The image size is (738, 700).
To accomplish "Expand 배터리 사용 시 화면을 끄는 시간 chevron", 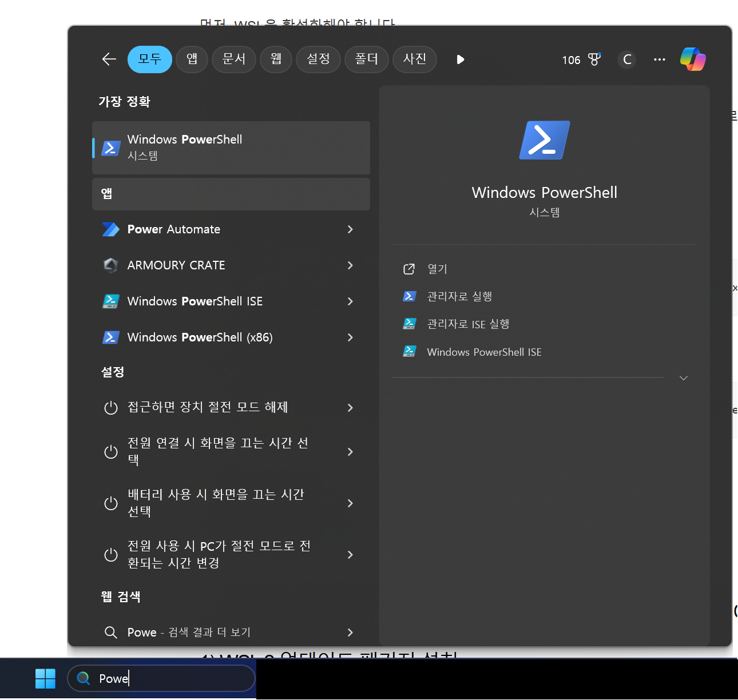I will click(x=350, y=503).
